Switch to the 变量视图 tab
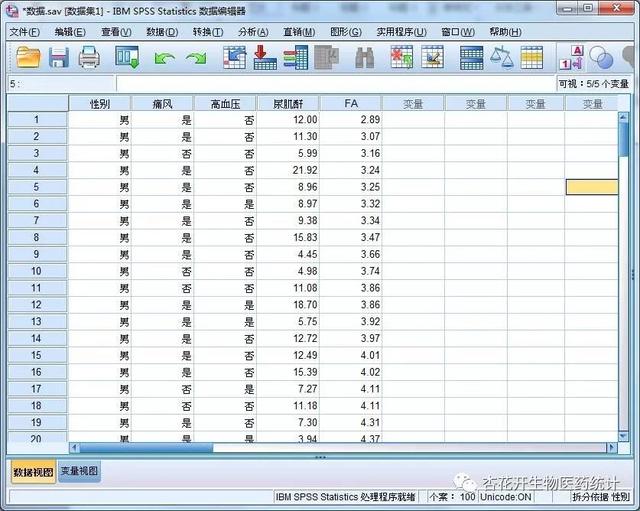The height and width of the screenshot is (511, 640). click(79, 471)
